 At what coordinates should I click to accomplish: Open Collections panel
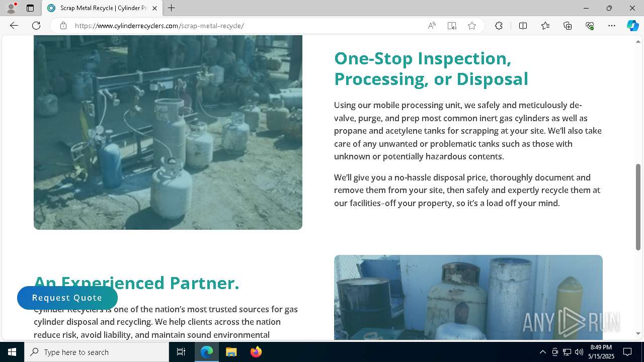[x=568, y=26]
